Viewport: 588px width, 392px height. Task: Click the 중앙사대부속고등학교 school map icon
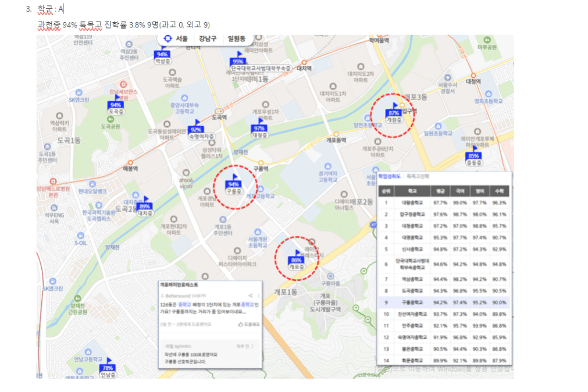[184, 98]
